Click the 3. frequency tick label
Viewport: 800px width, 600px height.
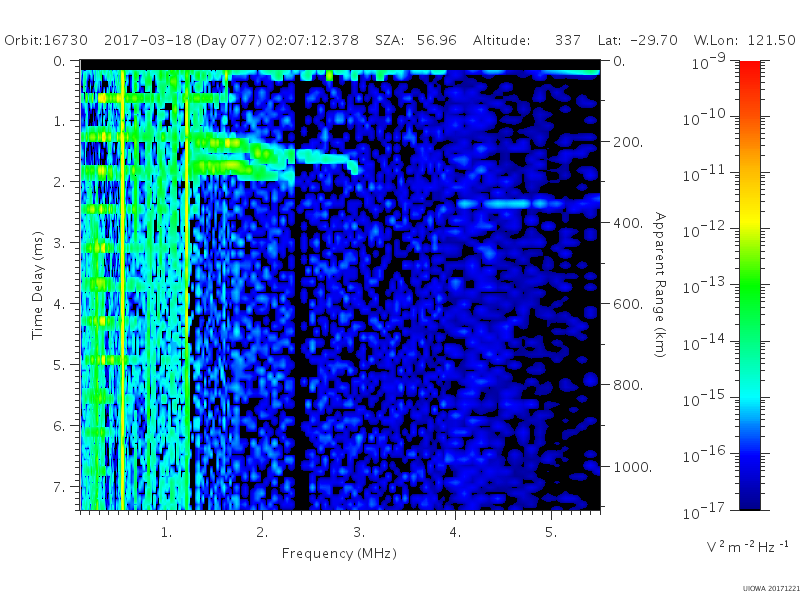(359, 532)
